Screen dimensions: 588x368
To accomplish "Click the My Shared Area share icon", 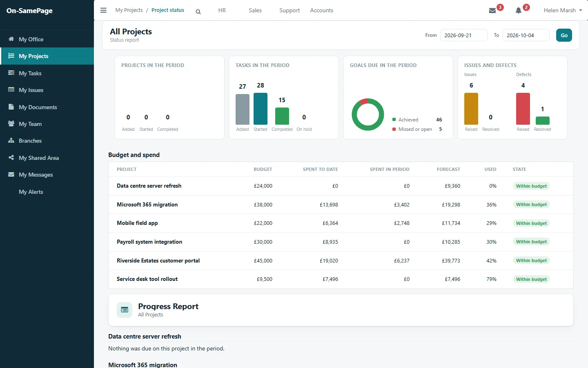I will [11, 157].
